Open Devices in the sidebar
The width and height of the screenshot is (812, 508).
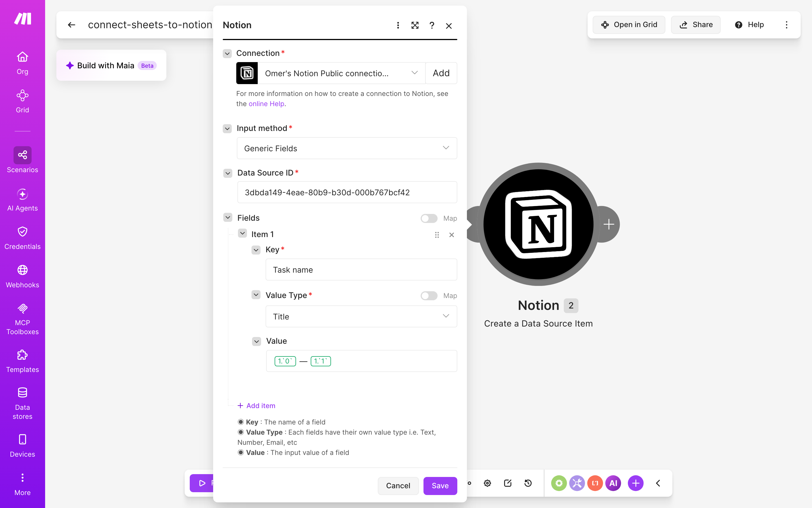tap(23, 446)
